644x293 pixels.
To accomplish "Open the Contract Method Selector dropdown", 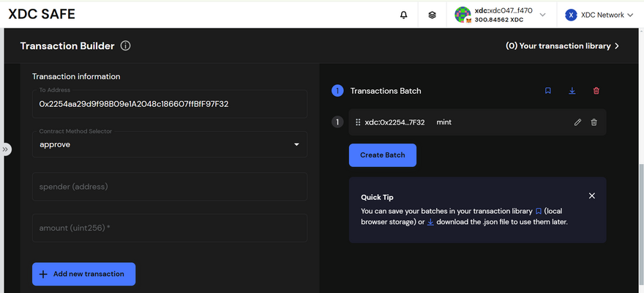I will click(x=169, y=144).
